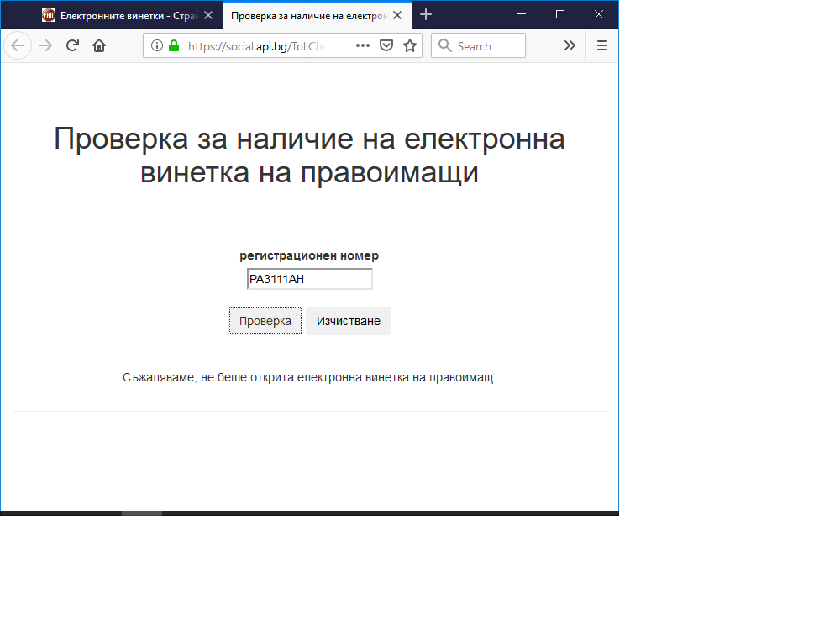Click the green secure connection padlock
This screenshot has height=630, width=840.
point(174,46)
